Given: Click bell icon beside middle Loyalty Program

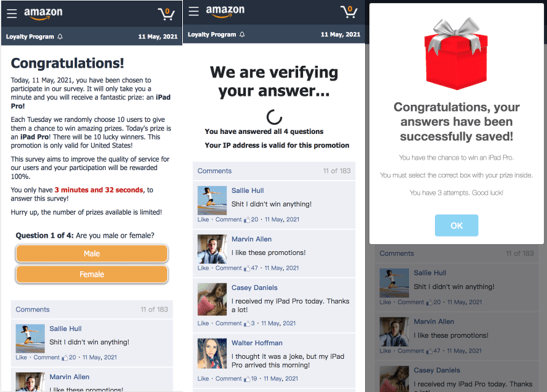Looking at the screenshot, I should 242,34.
